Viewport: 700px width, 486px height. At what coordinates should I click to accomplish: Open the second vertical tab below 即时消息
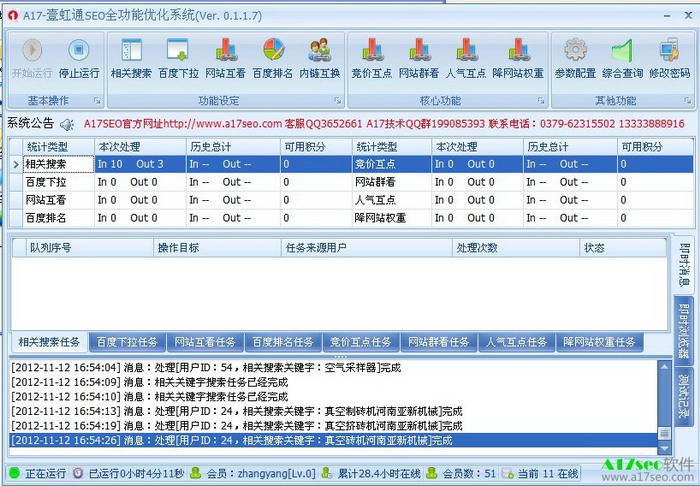[683, 331]
